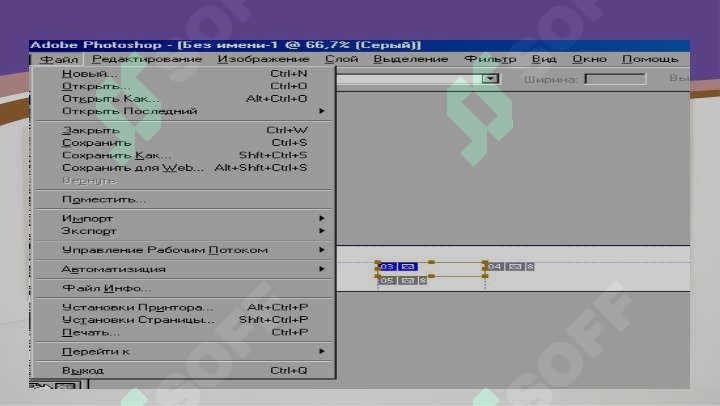Choose Выход to quit Photoshop
This screenshot has width=720, height=406.
click(x=184, y=370)
